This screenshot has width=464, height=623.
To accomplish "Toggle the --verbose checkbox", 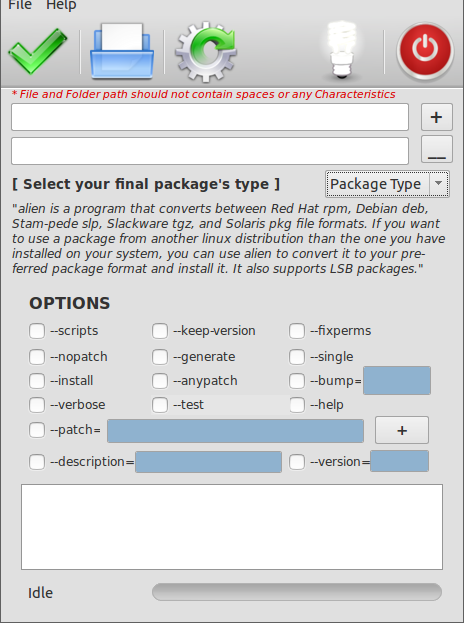I will (37, 404).
